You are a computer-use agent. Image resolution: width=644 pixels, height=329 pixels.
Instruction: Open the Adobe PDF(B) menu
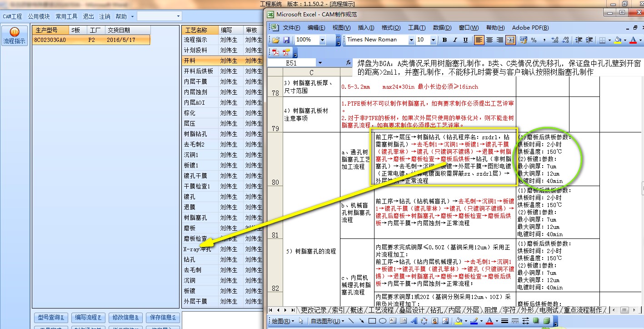click(x=530, y=27)
